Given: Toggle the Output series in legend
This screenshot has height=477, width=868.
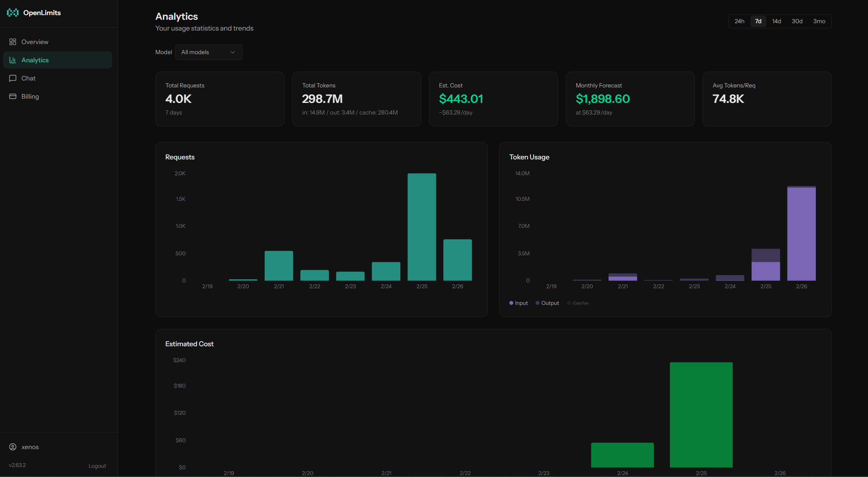Looking at the screenshot, I should click(x=547, y=303).
